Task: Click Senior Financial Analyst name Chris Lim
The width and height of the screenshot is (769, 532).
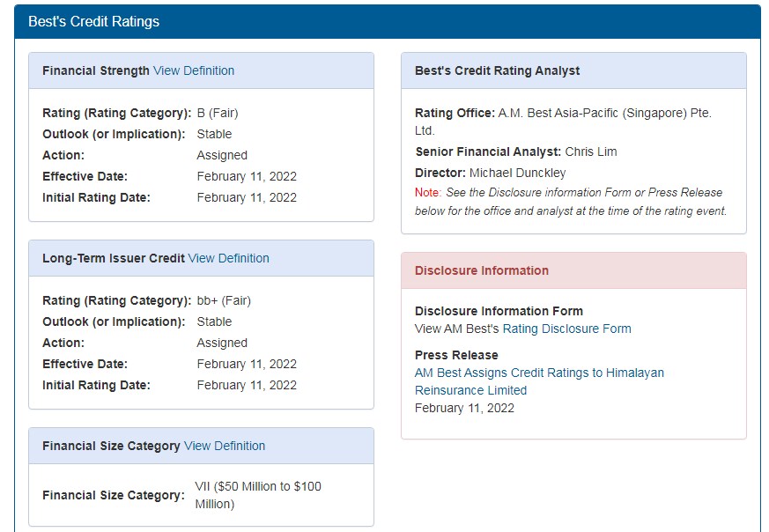Action: tap(591, 151)
